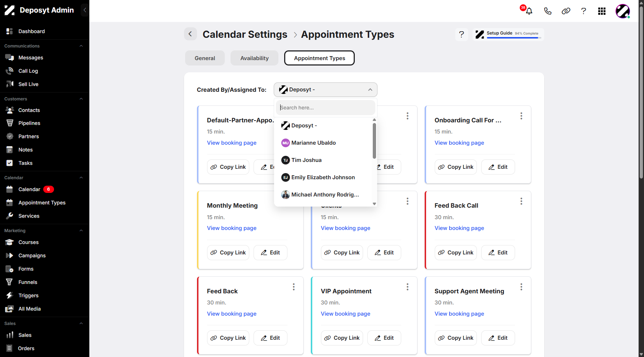Click the phone dialer icon in header

click(x=547, y=11)
